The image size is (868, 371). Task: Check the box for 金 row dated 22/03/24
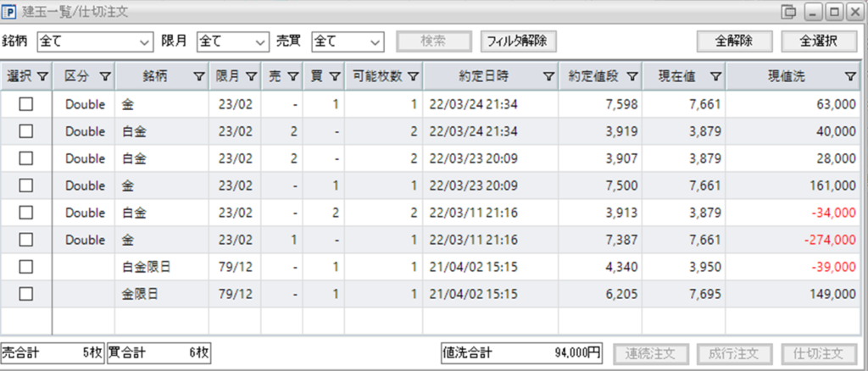pos(26,104)
